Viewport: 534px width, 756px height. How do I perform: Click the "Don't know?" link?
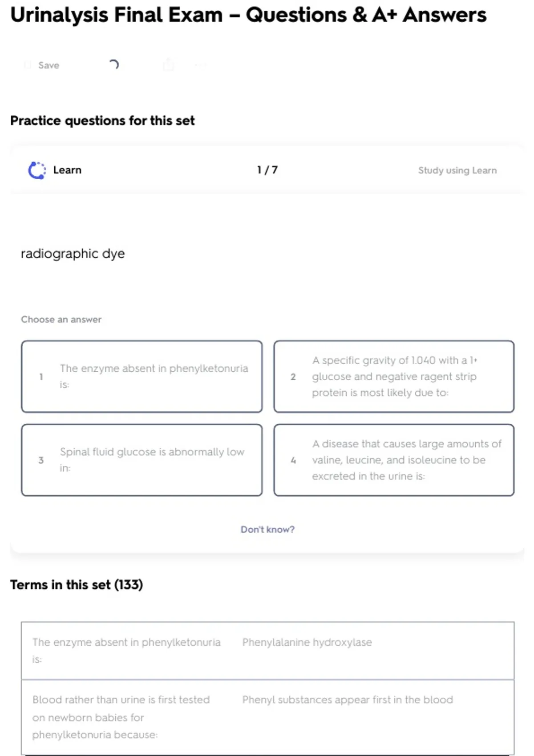click(267, 530)
